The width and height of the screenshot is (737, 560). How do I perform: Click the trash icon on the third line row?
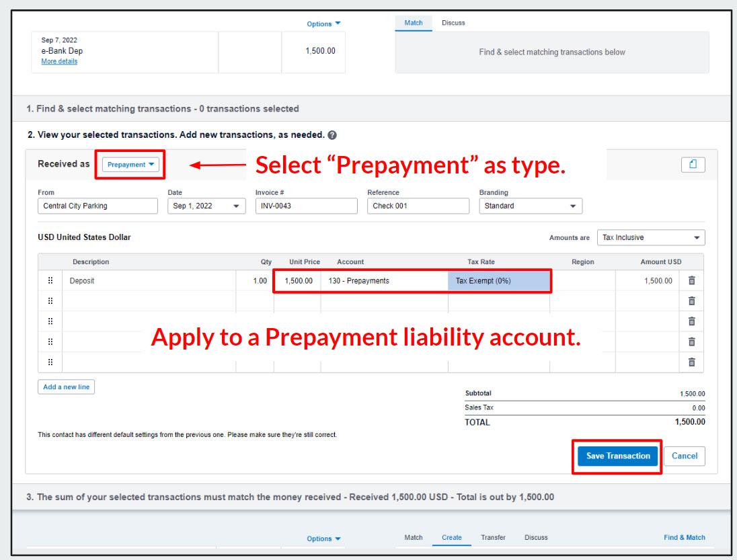tap(691, 321)
